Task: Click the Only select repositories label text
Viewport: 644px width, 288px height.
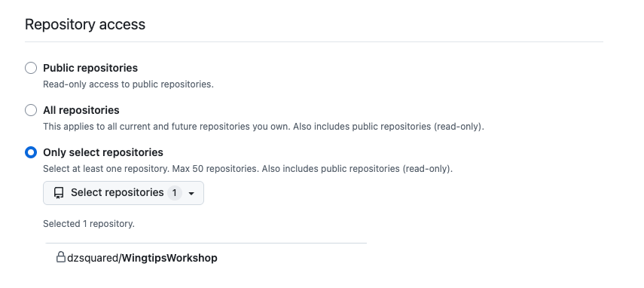Action: (103, 152)
